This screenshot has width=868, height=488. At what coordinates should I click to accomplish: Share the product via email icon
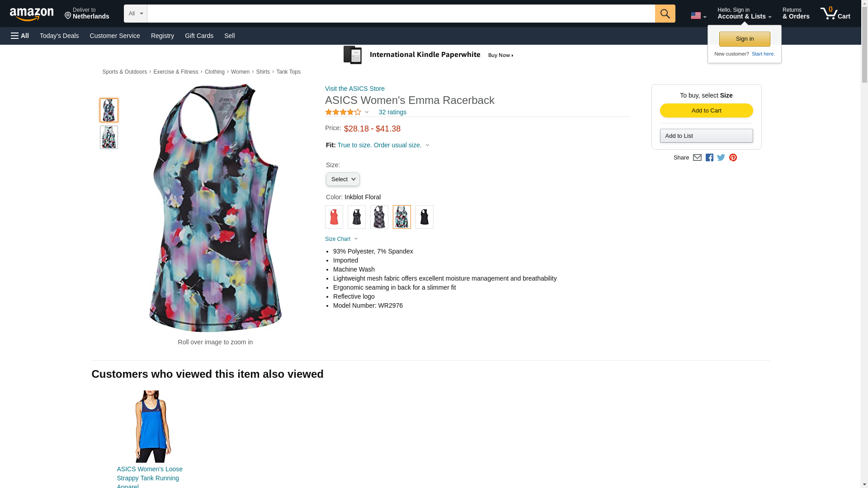(697, 158)
